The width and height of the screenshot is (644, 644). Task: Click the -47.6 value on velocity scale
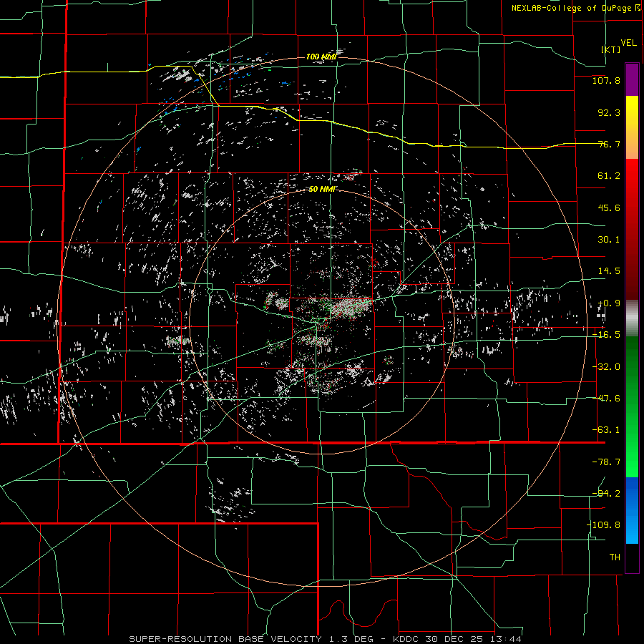point(606,399)
